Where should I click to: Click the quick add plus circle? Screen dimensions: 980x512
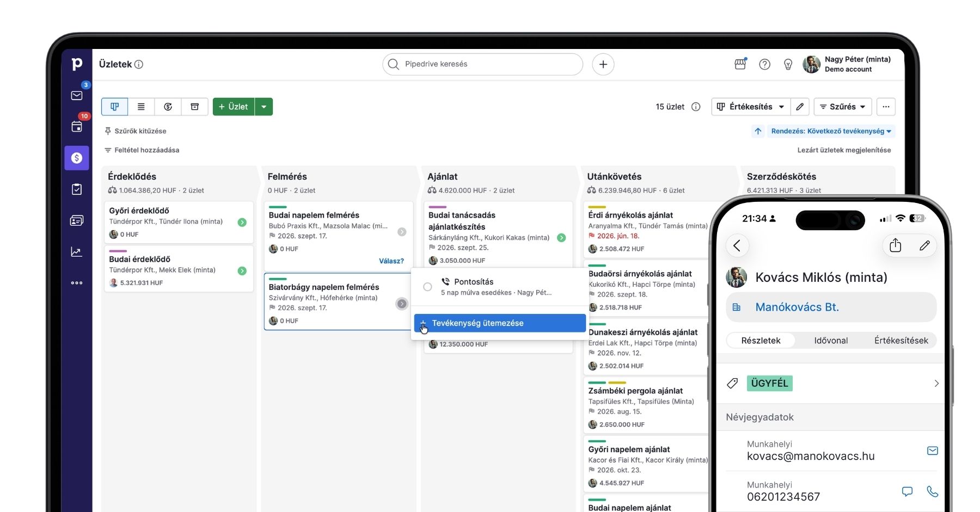point(603,64)
